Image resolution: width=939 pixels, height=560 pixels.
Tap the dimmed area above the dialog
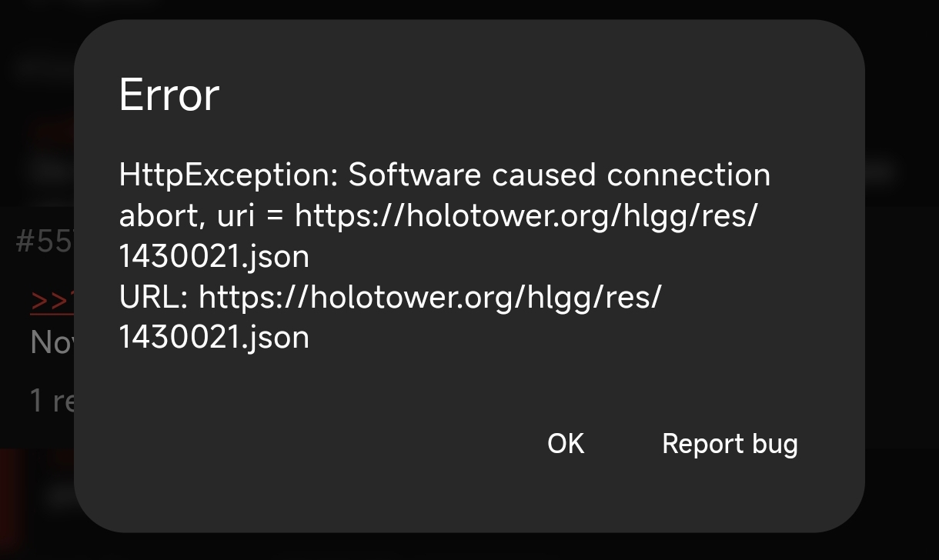click(469, 9)
